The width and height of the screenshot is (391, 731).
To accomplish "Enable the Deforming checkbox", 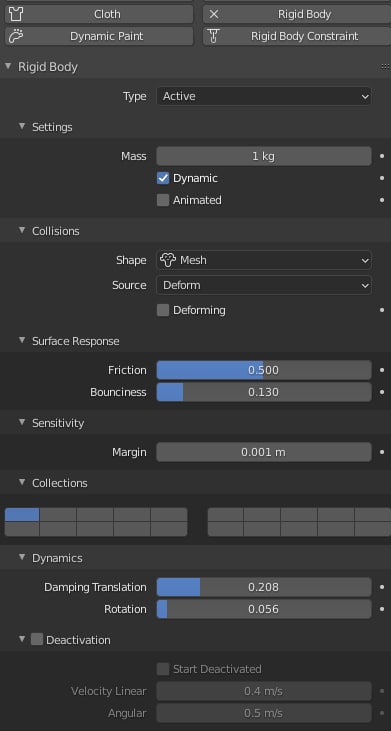I will click(x=163, y=310).
